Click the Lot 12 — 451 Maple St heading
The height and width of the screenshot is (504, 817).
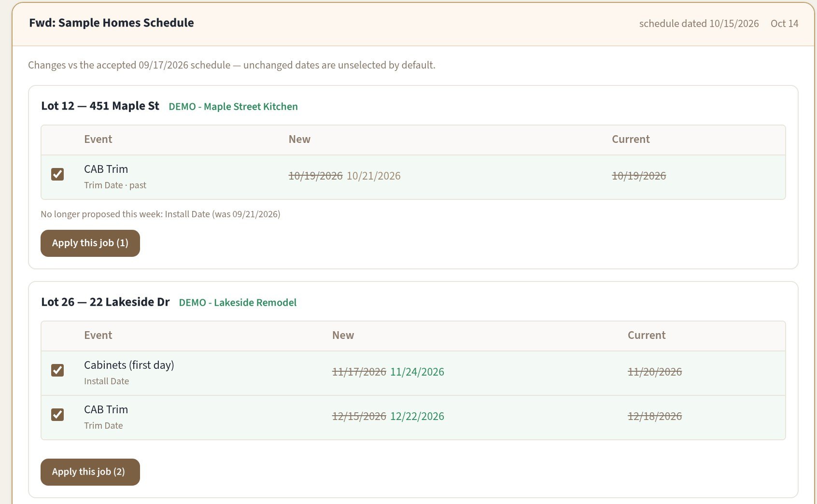point(100,106)
